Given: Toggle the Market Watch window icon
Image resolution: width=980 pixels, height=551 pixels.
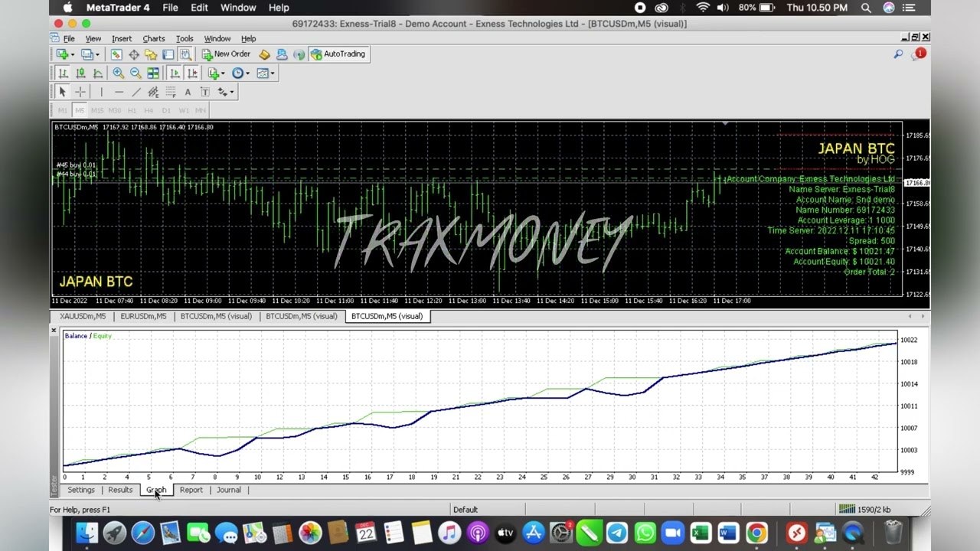Looking at the screenshot, I should (x=116, y=54).
